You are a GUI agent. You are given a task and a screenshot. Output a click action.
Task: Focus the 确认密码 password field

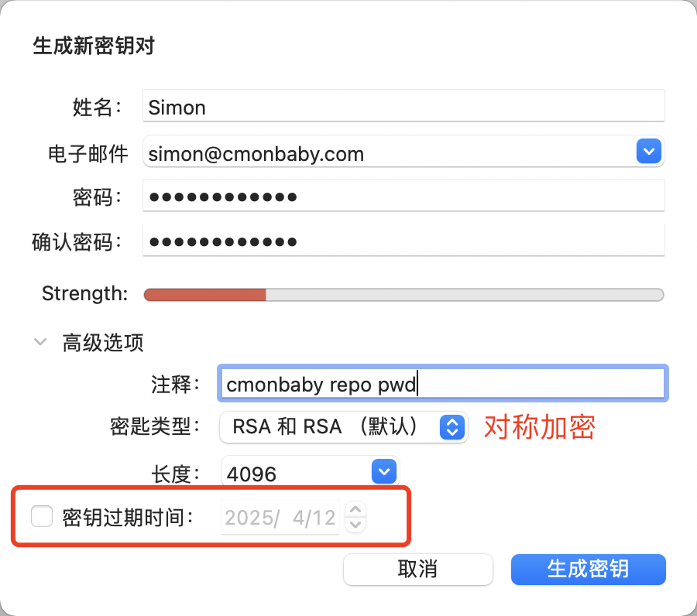403,240
